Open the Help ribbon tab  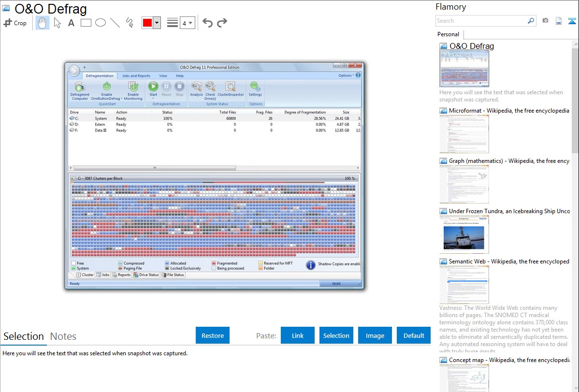[x=179, y=76]
